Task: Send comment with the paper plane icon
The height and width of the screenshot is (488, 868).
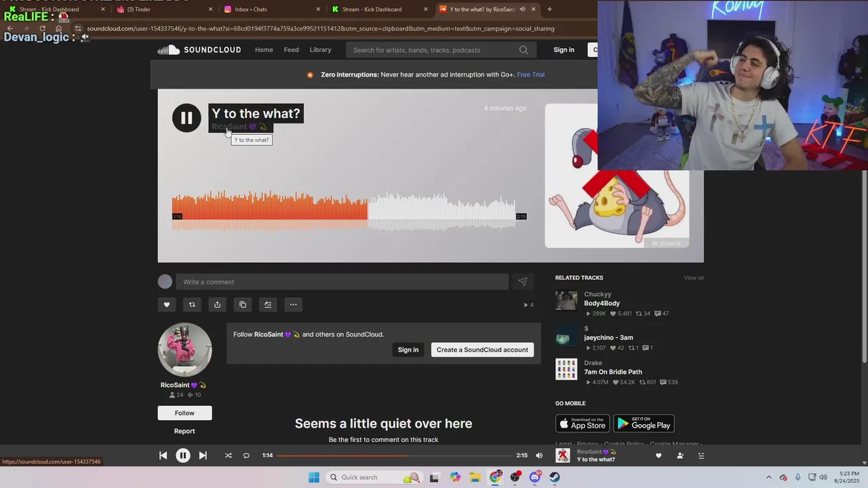Action: click(523, 282)
